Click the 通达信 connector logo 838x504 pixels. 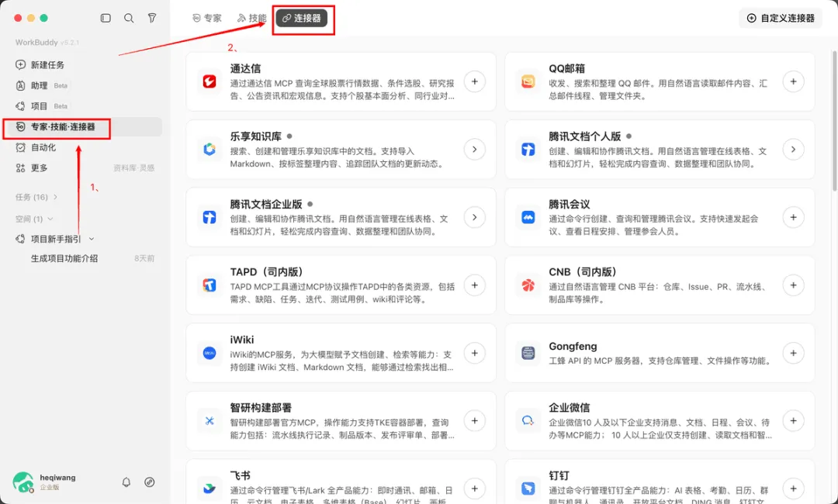pos(209,81)
